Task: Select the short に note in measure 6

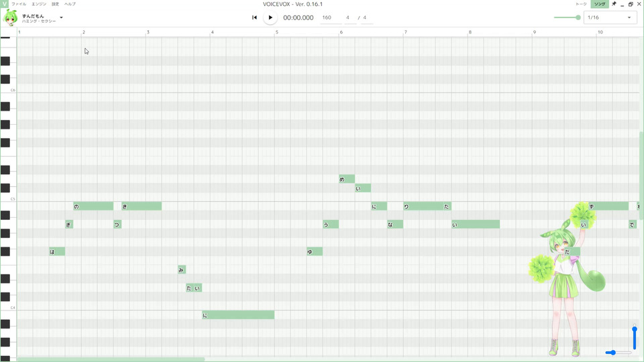Action: (379, 206)
